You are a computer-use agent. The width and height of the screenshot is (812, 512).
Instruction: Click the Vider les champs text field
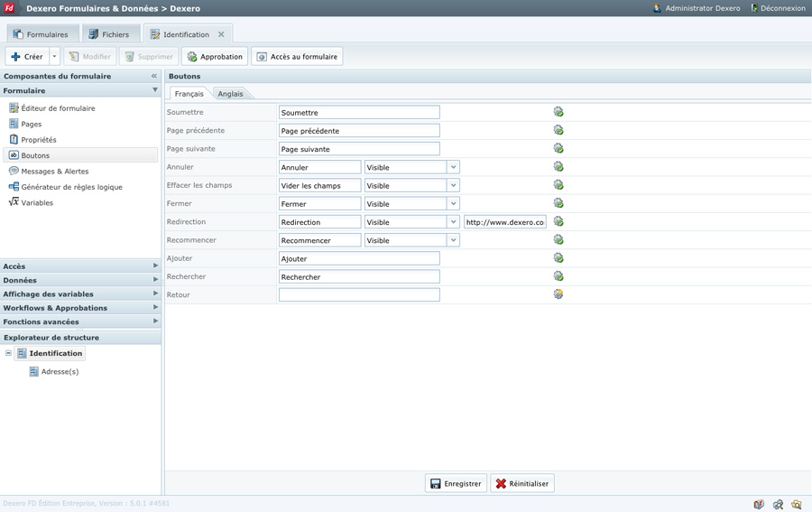pyautogui.click(x=320, y=185)
